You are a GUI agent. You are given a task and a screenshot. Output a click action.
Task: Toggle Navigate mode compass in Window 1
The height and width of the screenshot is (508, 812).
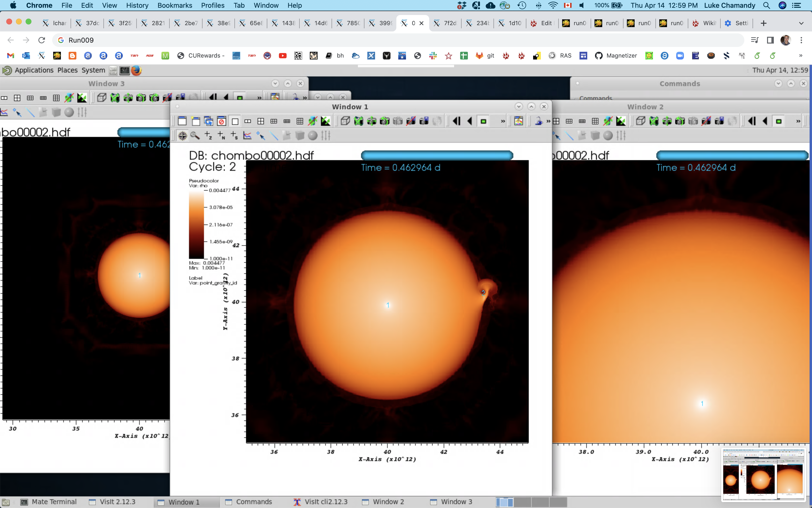pos(182,136)
